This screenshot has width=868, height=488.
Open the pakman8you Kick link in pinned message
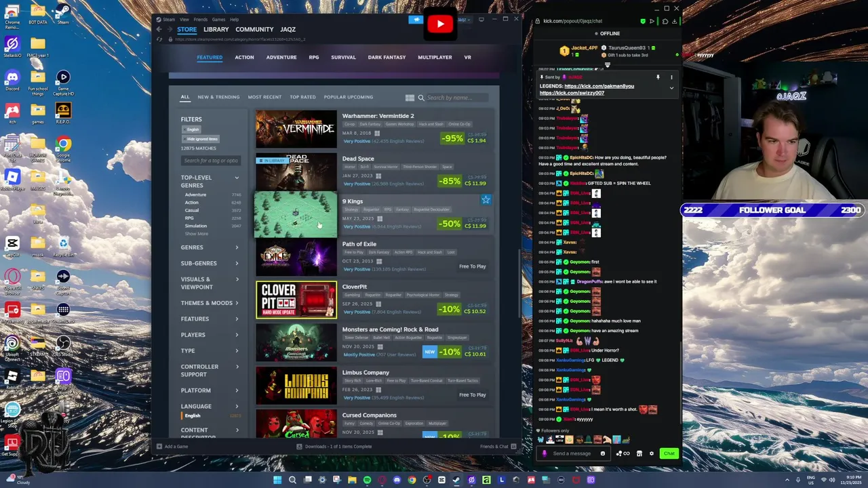(599, 86)
